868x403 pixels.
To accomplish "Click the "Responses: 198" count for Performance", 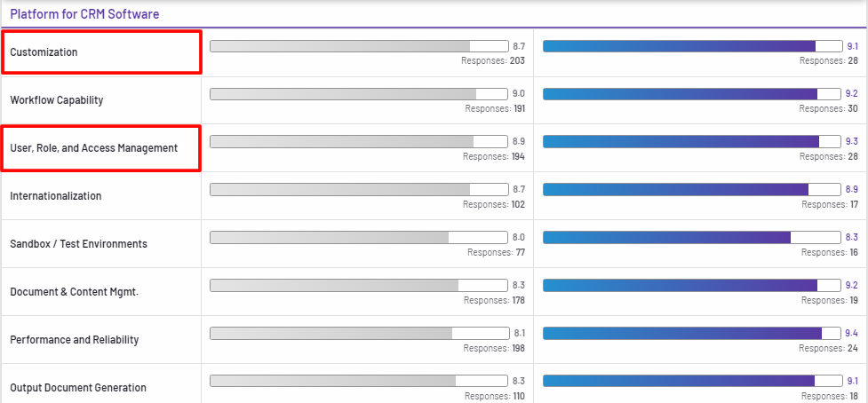I will coord(495,348).
